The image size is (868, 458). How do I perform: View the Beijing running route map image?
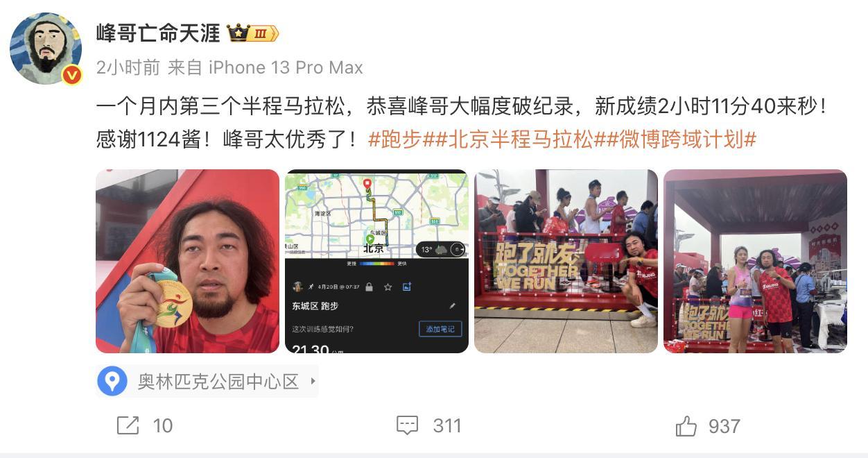pyautogui.click(x=376, y=261)
